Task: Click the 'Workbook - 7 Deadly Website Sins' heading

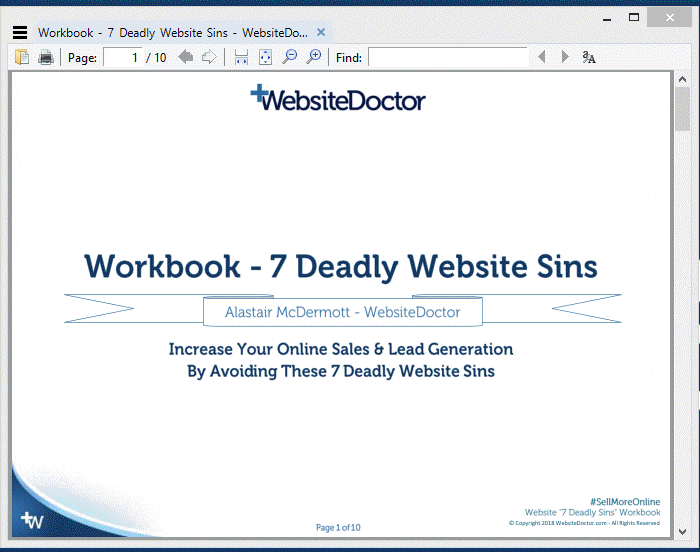Action: click(x=341, y=267)
